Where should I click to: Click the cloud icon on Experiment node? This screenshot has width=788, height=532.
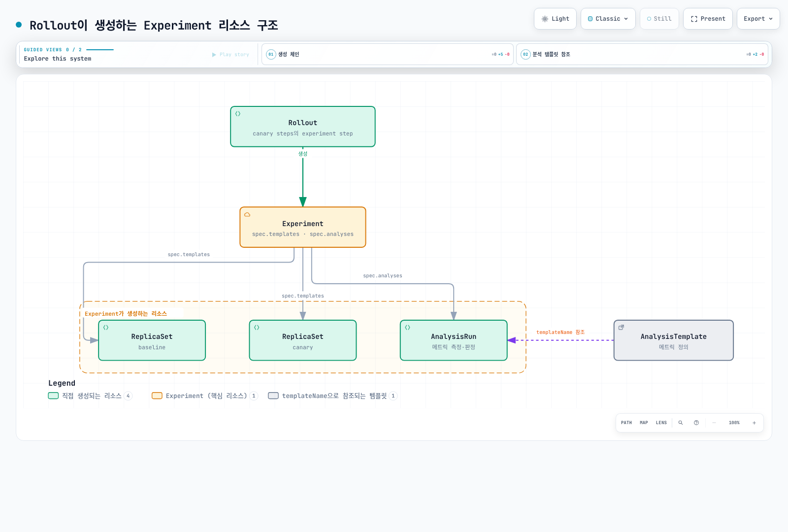point(247,214)
